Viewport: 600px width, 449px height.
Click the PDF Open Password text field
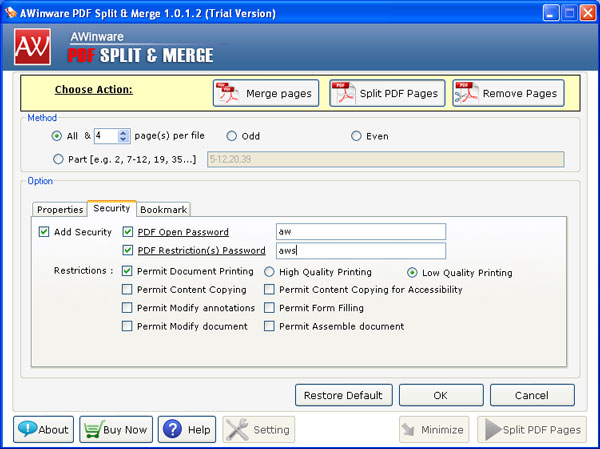coord(361,232)
